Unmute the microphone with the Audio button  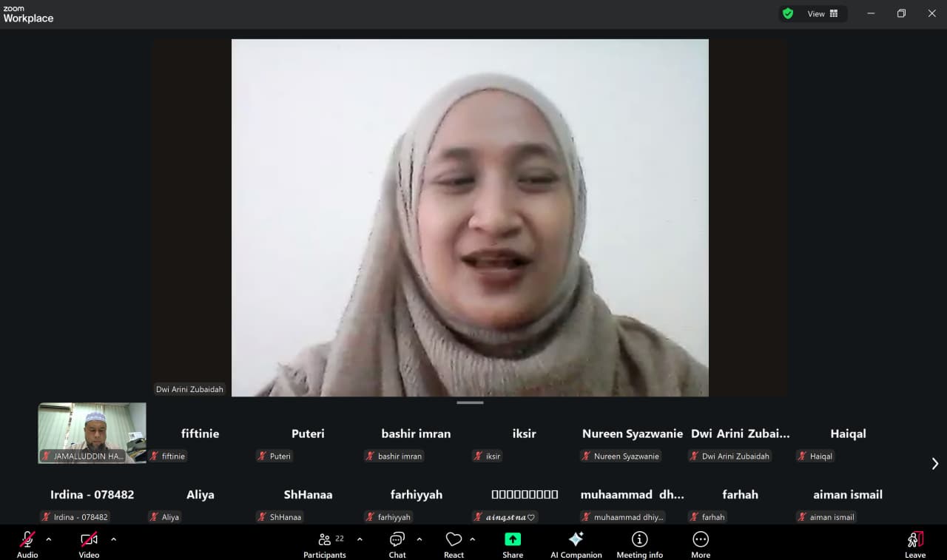click(x=27, y=544)
